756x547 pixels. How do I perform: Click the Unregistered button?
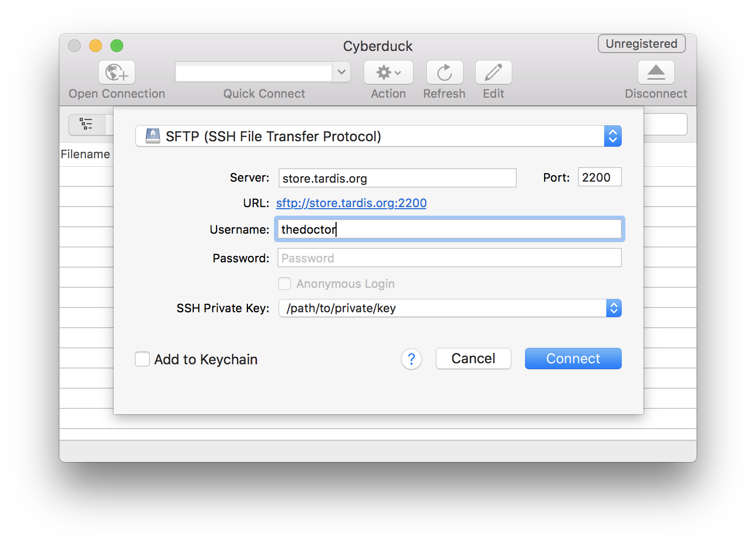642,44
